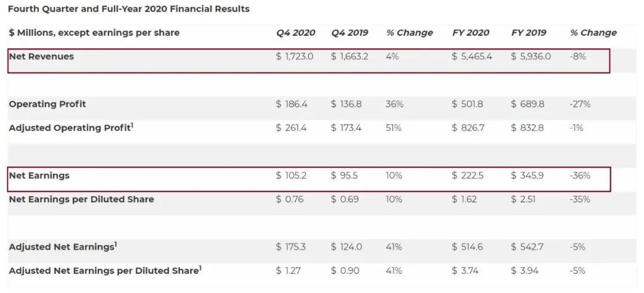Click the $ 1,723.0 Net Revenues value
The height and width of the screenshot is (293, 644).
[x=295, y=56]
